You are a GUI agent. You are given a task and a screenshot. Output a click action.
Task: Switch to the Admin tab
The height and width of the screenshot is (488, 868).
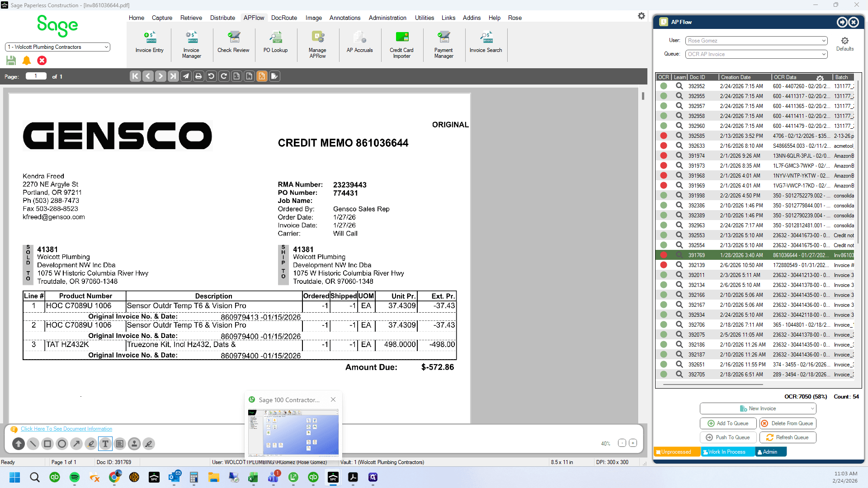point(771,452)
